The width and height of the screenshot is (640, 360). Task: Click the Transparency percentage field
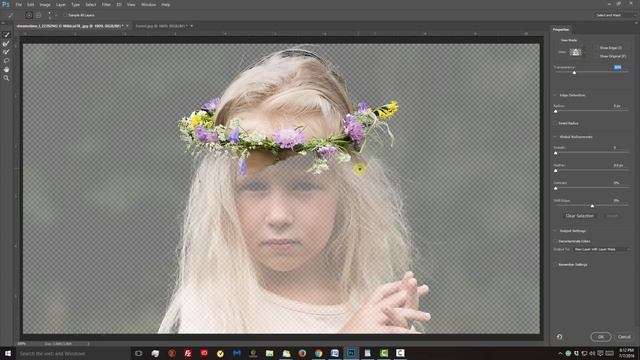point(618,67)
